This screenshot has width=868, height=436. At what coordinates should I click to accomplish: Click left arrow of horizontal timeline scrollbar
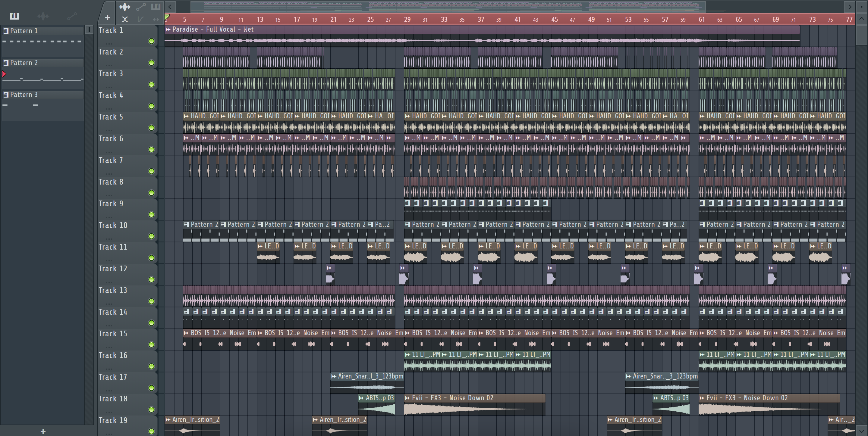170,6
